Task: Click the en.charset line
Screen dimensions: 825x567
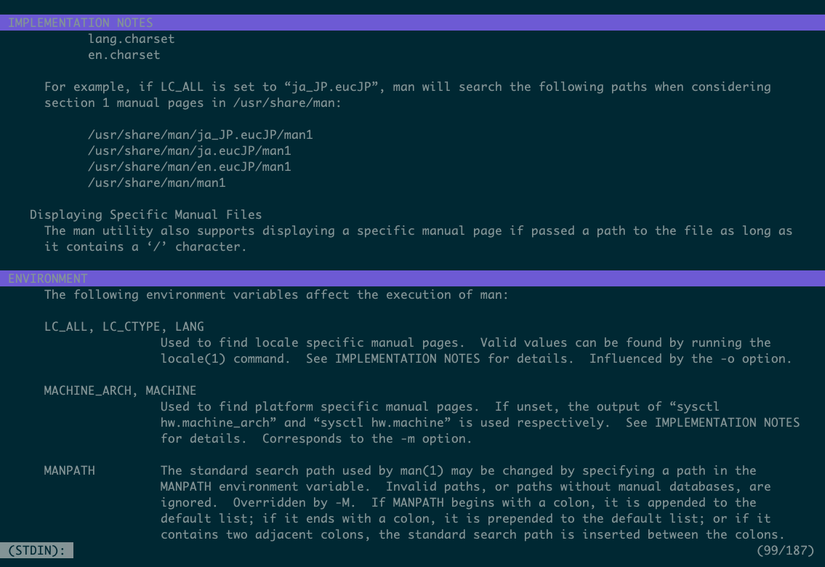Action: coord(124,54)
